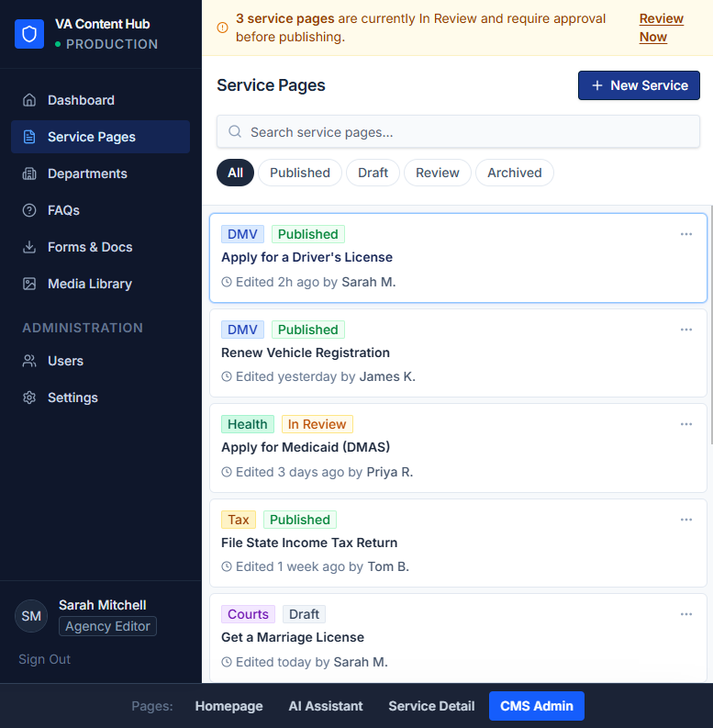
Task: Click the FAQs question mark icon
Action: [x=29, y=210]
